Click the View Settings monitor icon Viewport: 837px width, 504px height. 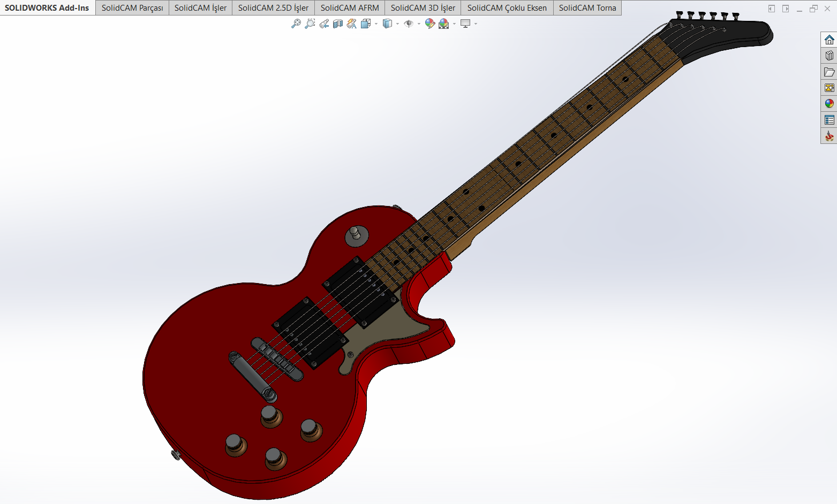tap(465, 24)
